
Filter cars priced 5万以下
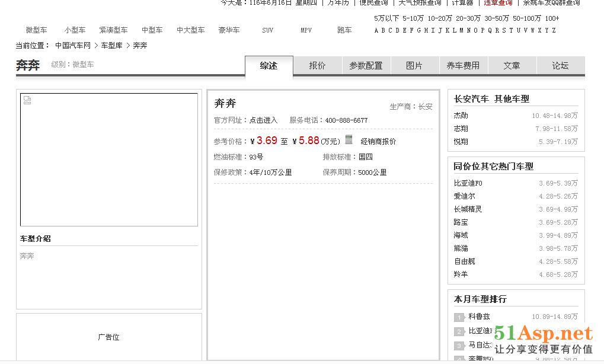coord(386,18)
